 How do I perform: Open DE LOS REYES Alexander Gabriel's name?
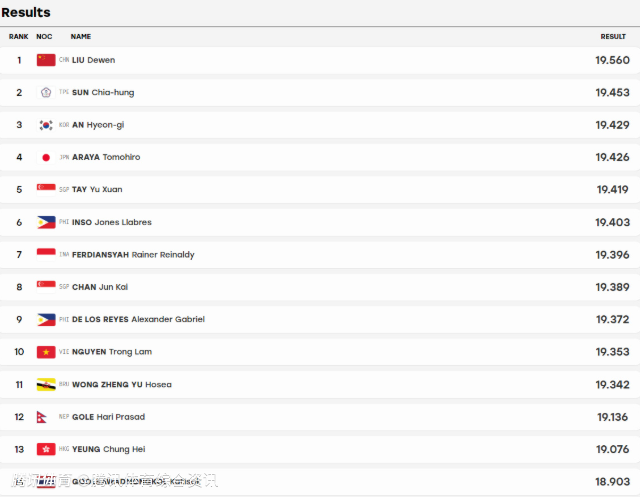[138, 319]
